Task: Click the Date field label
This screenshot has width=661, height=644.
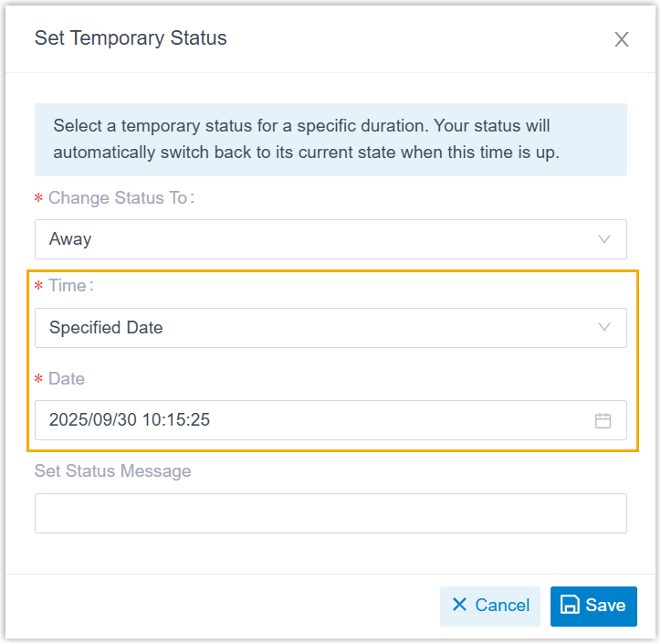Action: pyautogui.click(x=67, y=378)
